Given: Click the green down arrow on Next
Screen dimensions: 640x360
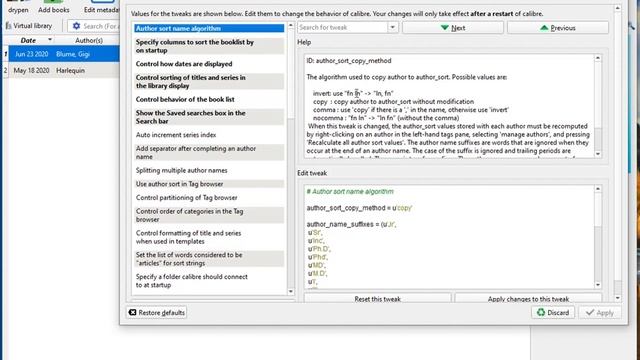Looking at the screenshot, I should (444, 28).
